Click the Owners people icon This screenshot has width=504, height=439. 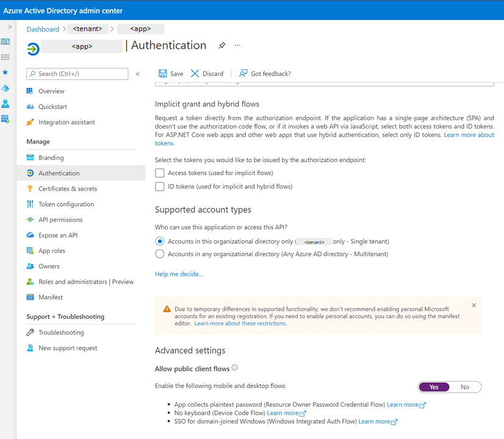coord(30,266)
